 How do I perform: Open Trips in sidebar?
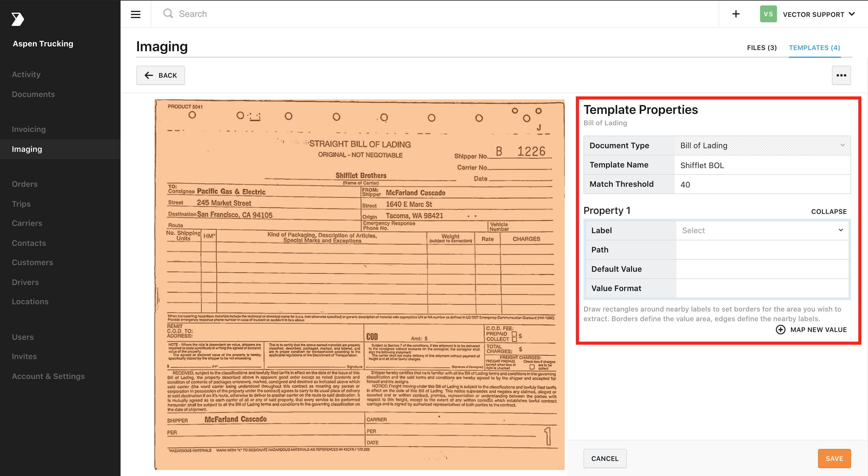tap(21, 204)
